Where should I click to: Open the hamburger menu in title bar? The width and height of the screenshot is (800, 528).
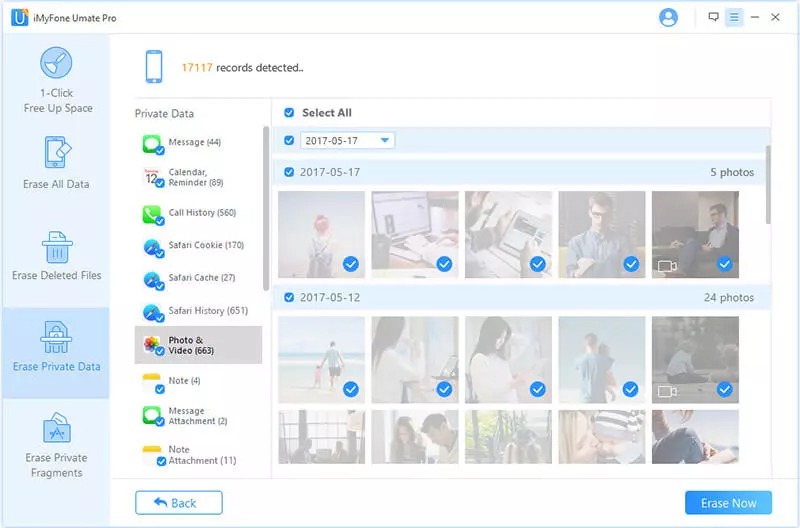pyautogui.click(x=734, y=17)
